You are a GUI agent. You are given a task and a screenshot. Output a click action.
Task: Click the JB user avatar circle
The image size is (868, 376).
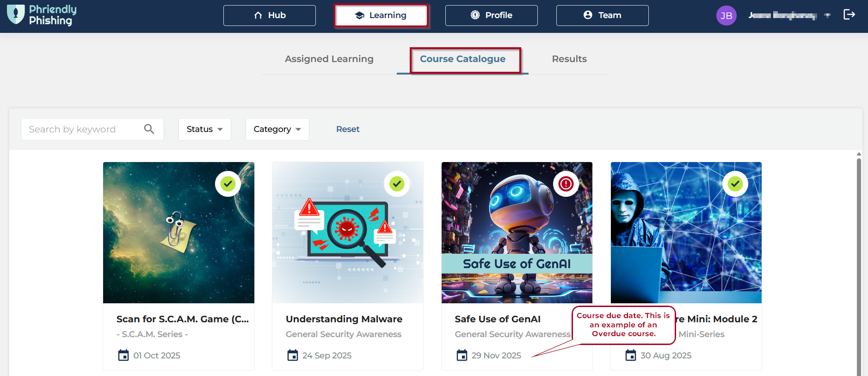click(x=726, y=16)
